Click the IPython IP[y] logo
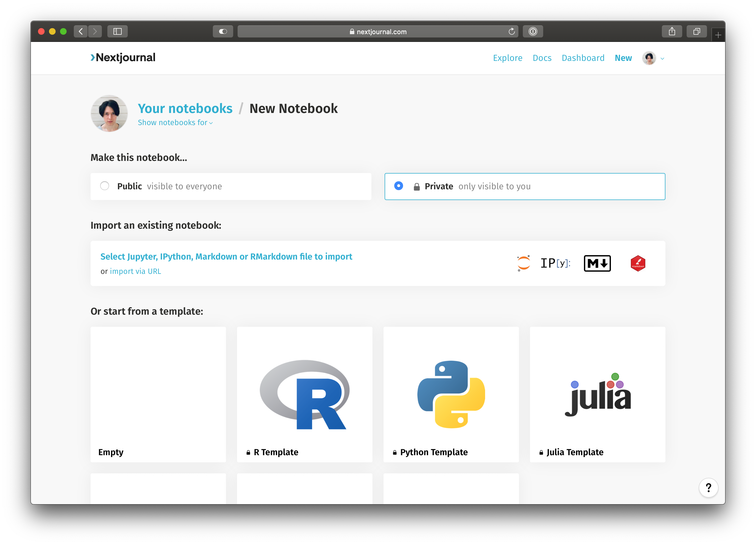The image size is (756, 545). (555, 263)
